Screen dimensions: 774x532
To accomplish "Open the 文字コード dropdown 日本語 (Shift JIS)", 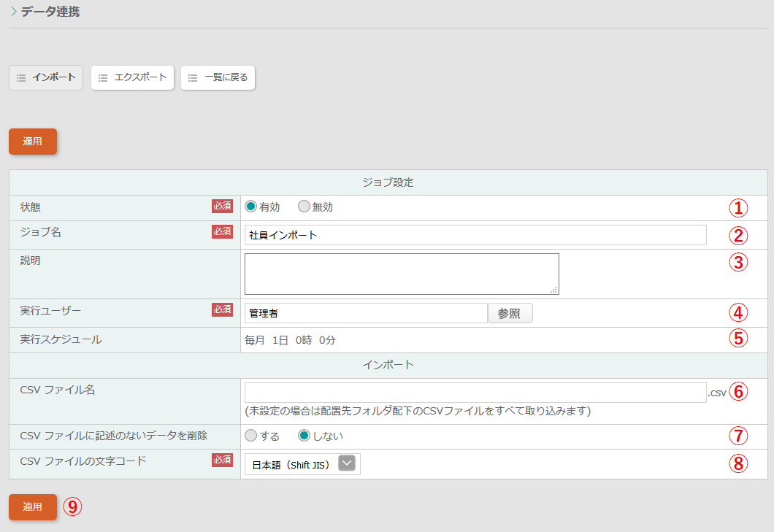I will point(302,464).
